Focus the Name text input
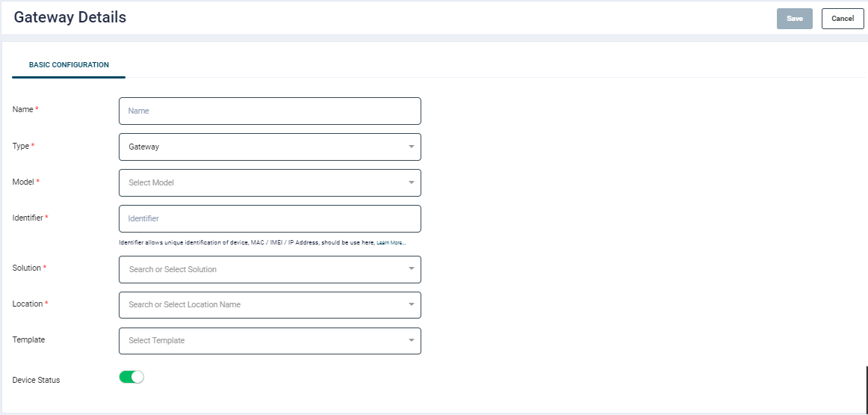This screenshot has height=415, width=868. tap(270, 111)
